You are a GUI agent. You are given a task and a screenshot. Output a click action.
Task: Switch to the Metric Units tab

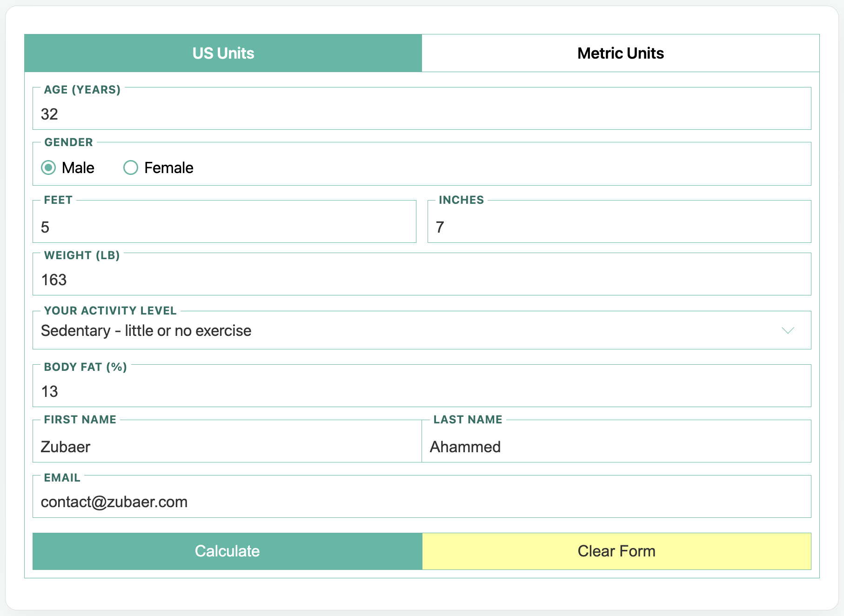pyautogui.click(x=621, y=53)
